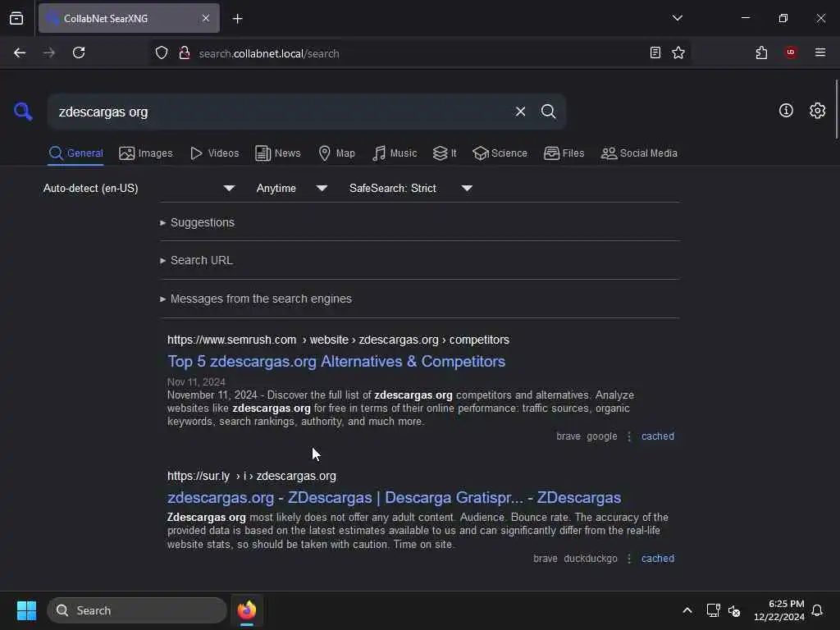Switch to the News tab
The height and width of the screenshot is (630, 840).
pos(278,153)
